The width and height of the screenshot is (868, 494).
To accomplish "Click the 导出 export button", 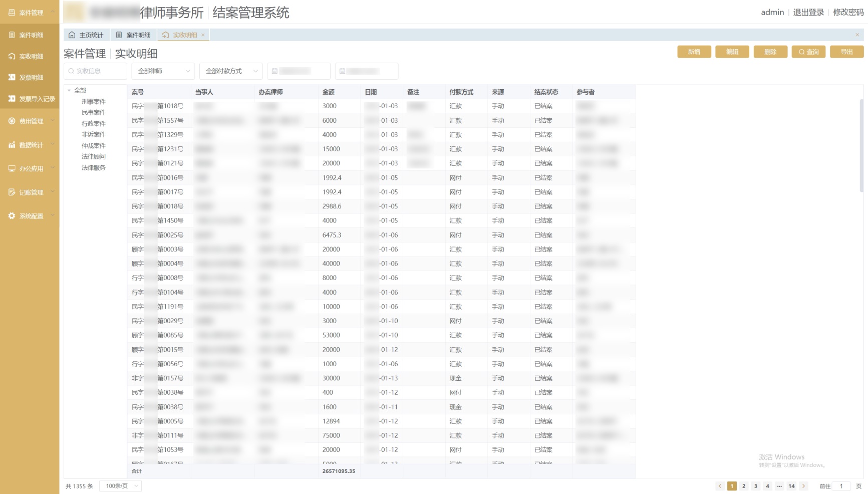I will [846, 52].
